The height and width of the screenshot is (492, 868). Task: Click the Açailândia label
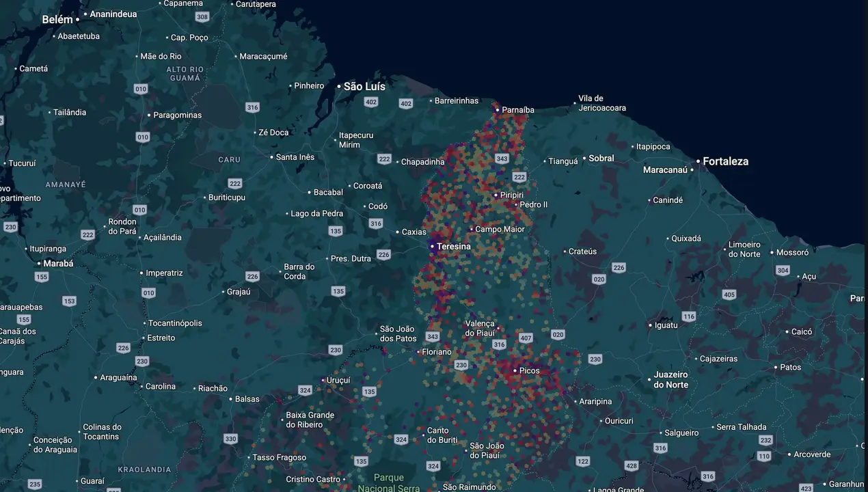163,238
